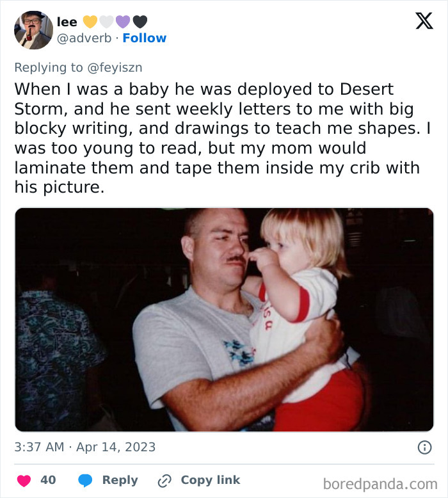This screenshot has width=448, height=498.
Task: Click the tweet text about Desert Storm
Action: 218,138
